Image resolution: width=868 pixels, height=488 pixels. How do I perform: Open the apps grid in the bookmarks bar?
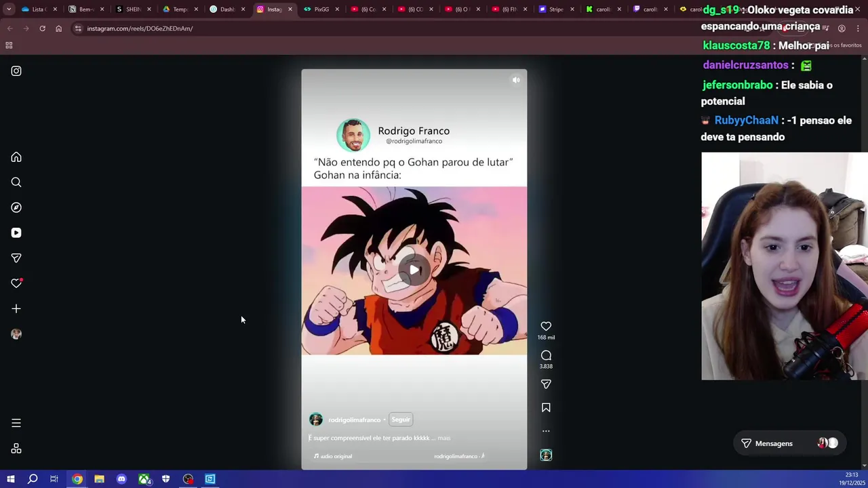click(9, 45)
